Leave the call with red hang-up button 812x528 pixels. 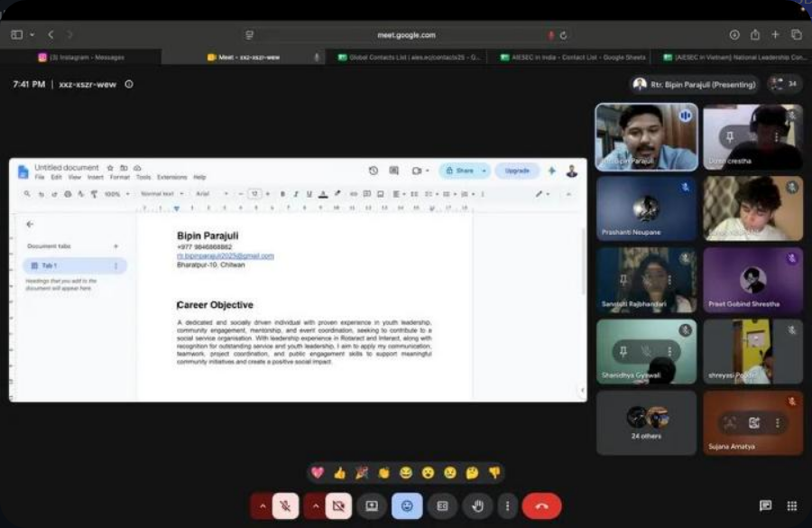[x=541, y=505]
